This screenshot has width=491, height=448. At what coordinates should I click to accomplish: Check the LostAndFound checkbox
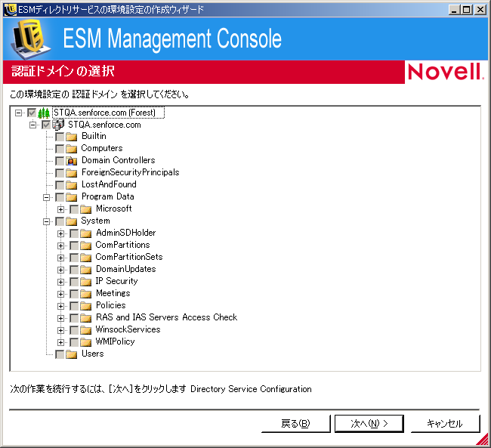60,185
